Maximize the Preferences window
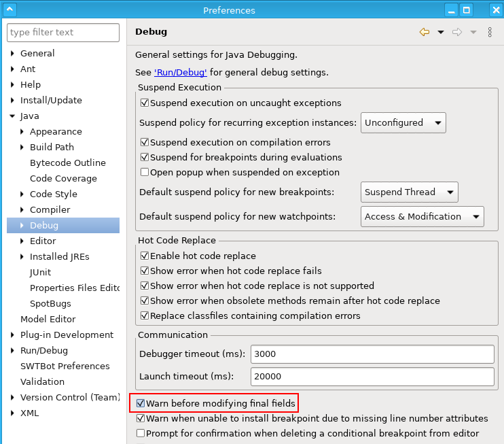Viewport: 504px width, 444px height. [466, 10]
